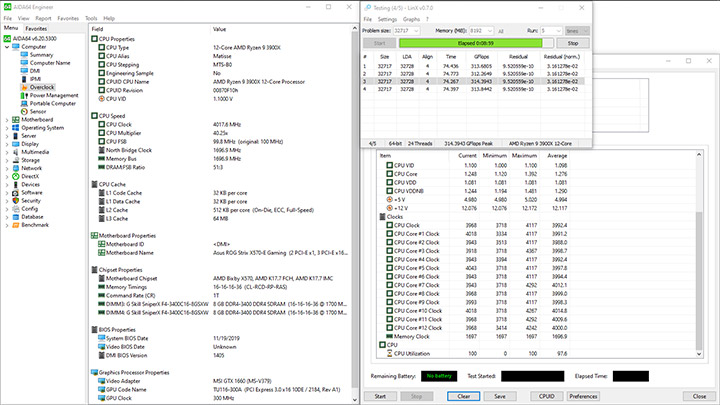Click the Computer Name icon in tree
Image resolution: width=720 pixels, height=405 pixels.
[x=24, y=63]
